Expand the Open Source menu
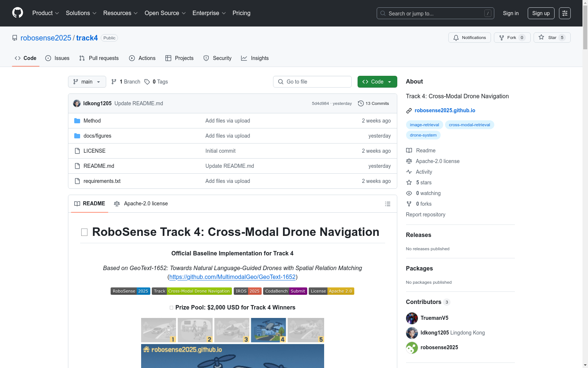The width and height of the screenshot is (588, 368). [x=165, y=13]
